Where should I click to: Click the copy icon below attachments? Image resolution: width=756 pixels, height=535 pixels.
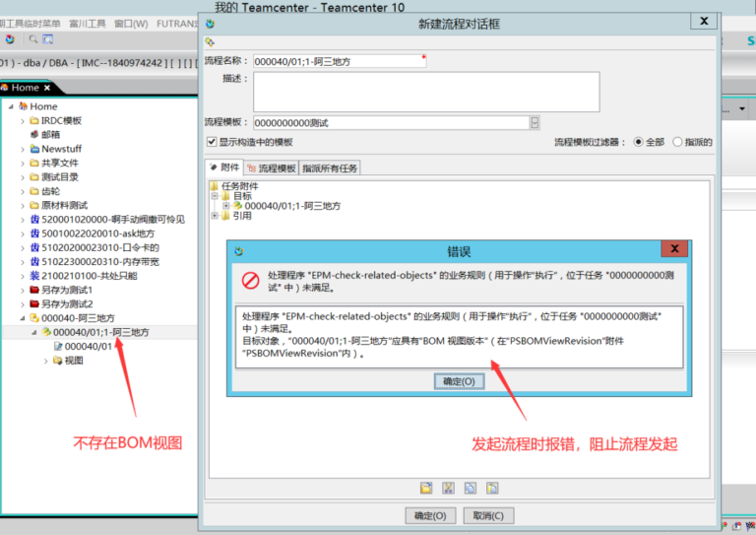coord(471,488)
